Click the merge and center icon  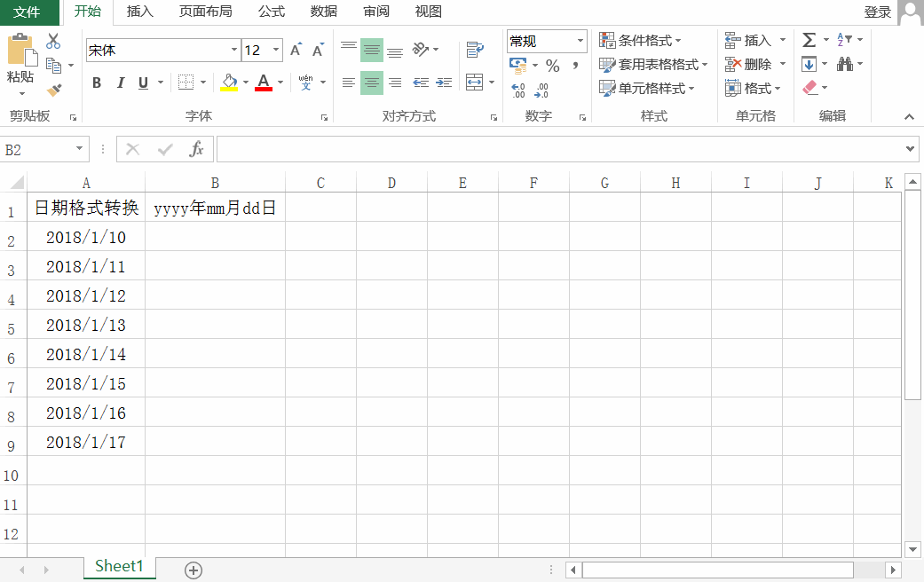tap(474, 83)
